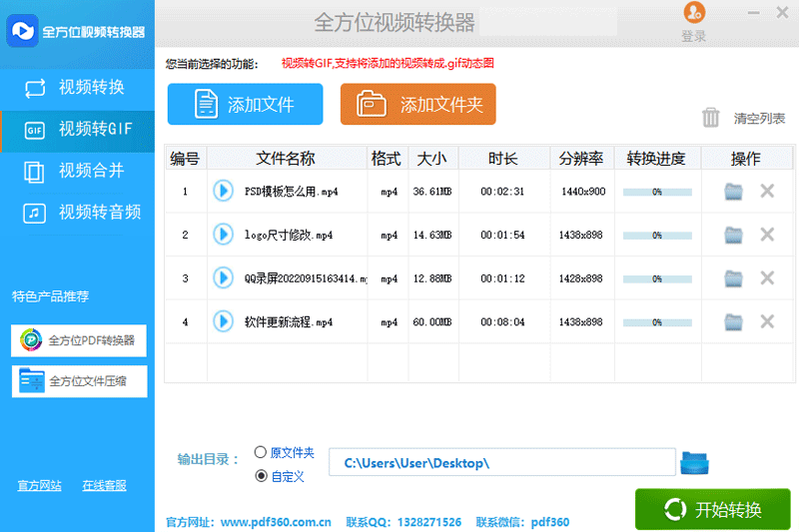The image size is (799, 532).
Task: Click 添加文件 button
Action: tap(245, 104)
